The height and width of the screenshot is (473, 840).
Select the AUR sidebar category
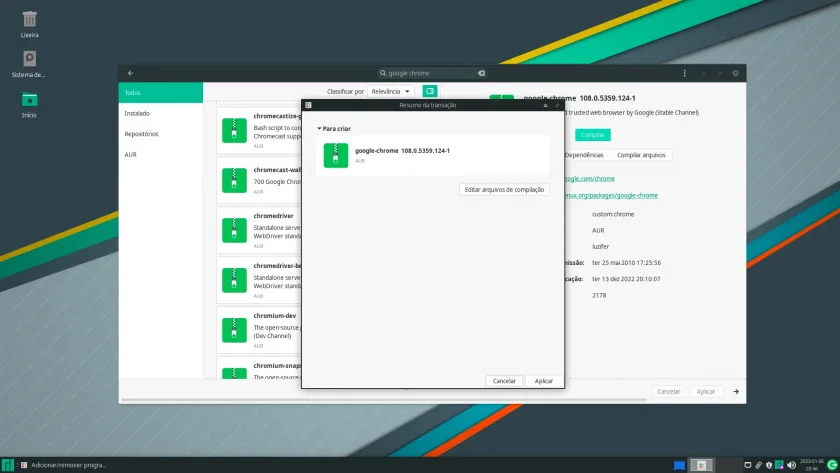point(161,154)
